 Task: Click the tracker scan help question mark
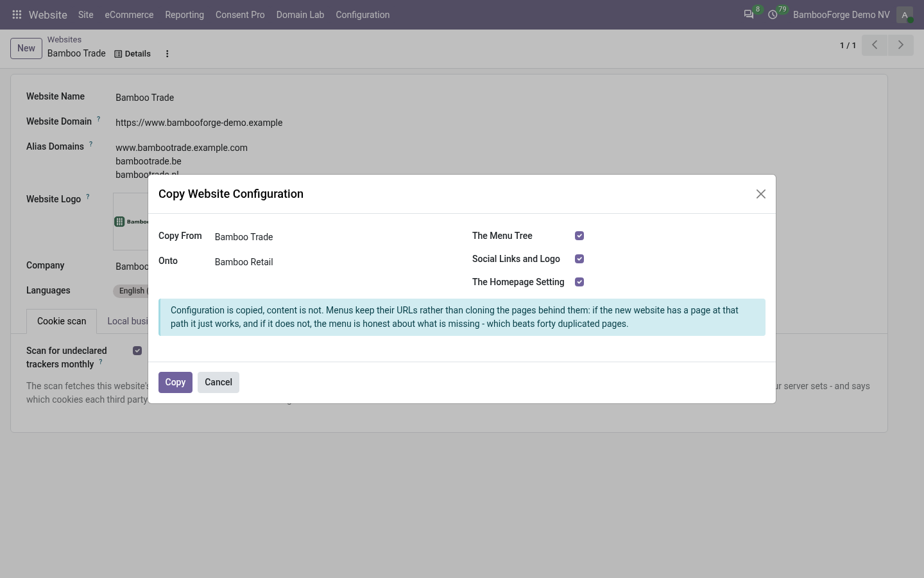click(101, 362)
